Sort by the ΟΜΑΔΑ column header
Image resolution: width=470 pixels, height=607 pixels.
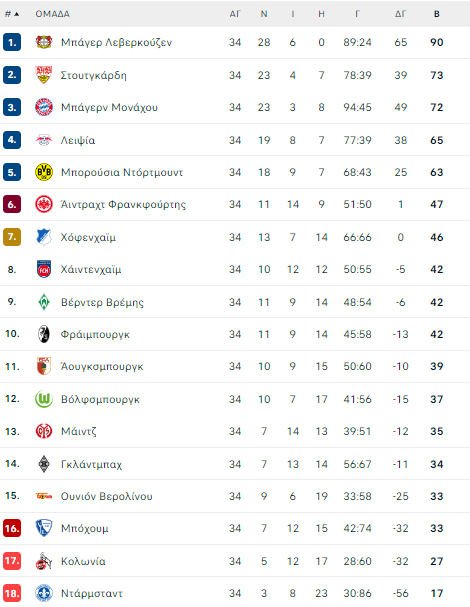53,14
